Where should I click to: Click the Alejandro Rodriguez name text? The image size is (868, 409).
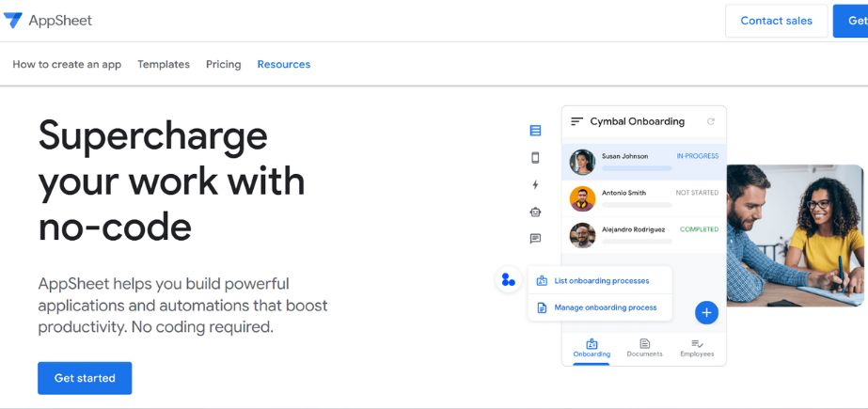click(x=633, y=229)
